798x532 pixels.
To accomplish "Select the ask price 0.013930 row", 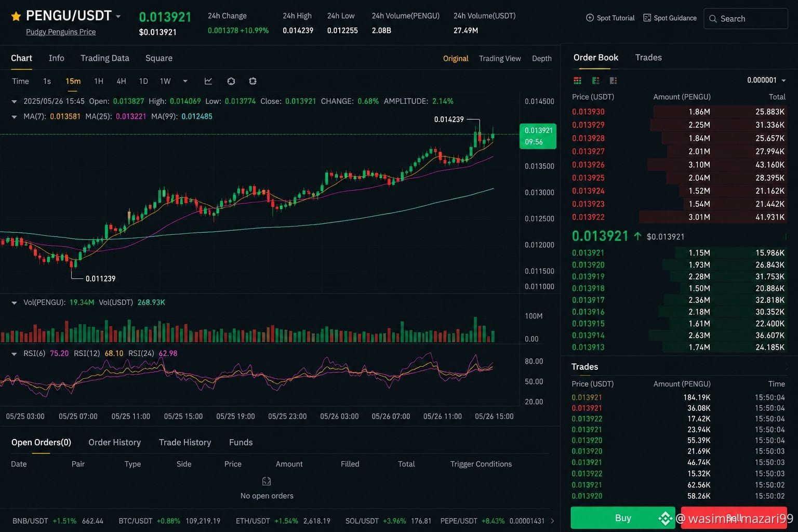I will click(x=678, y=112).
